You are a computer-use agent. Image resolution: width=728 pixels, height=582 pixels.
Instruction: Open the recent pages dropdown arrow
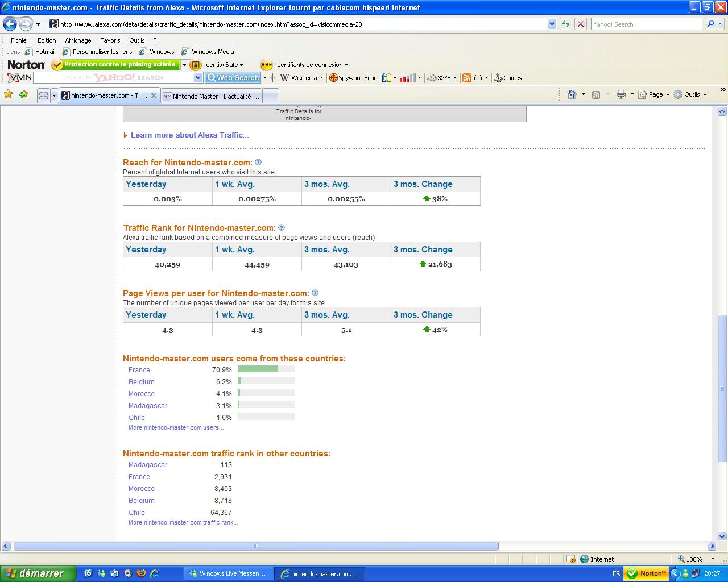point(38,24)
